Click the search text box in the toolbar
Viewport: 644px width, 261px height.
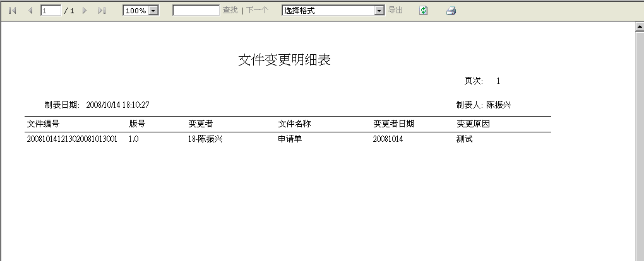click(x=196, y=11)
